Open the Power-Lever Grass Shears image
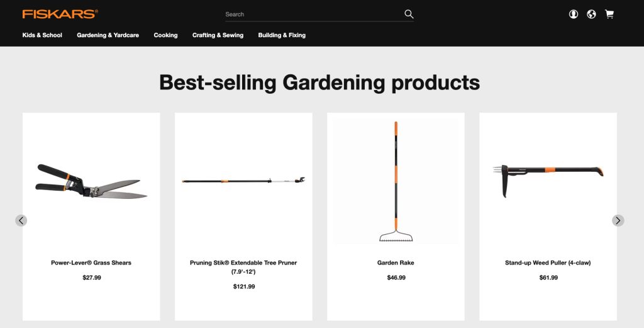This screenshot has height=328, width=644. coord(91,181)
